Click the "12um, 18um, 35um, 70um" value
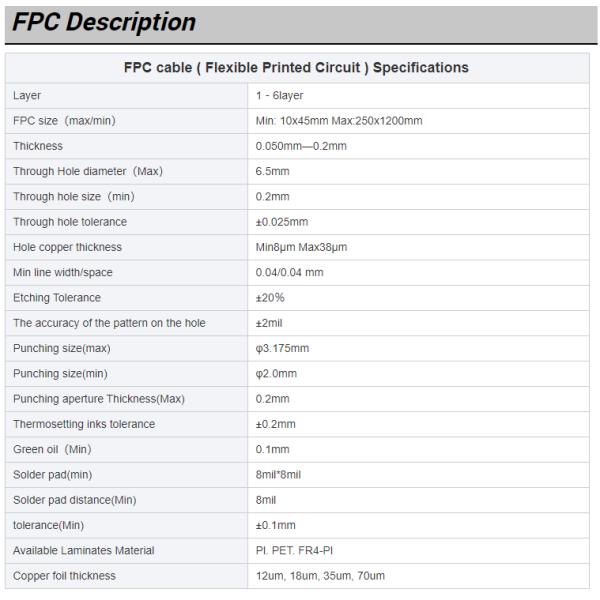The width and height of the screenshot is (600, 600). 320,576
